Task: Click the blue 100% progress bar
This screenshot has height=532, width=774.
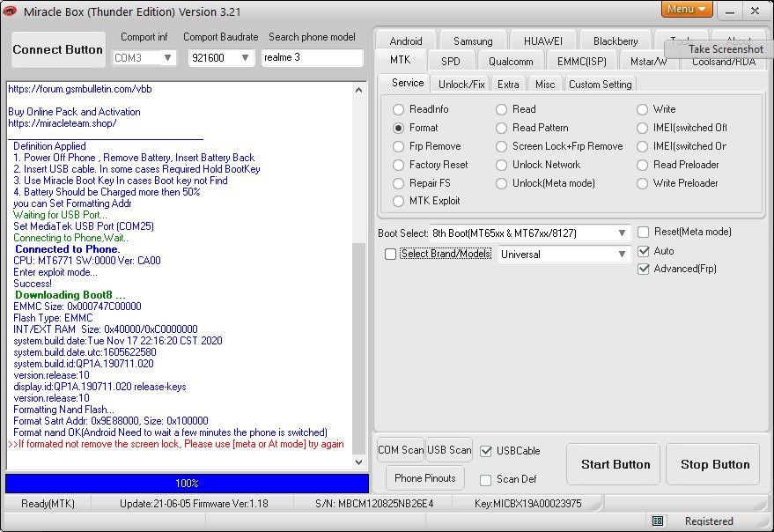Action: click(x=187, y=483)
